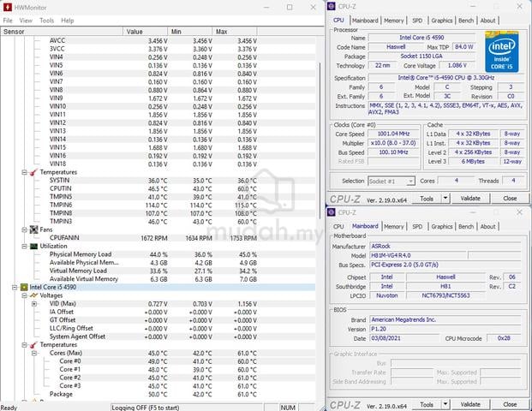Image resolution: width=532 pixels, height=411 pixels.
Task: Open the File menu in HWMonitor
Action: point(8,21)
